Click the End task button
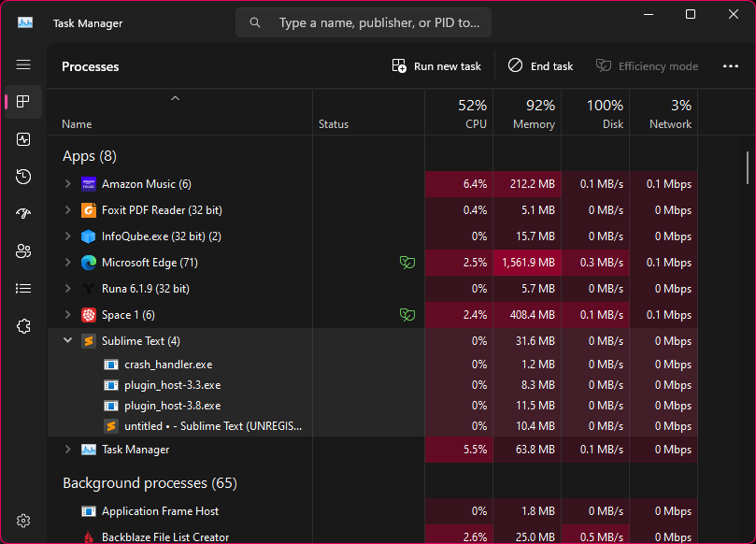The image size is (756, 544). point(540,66)
